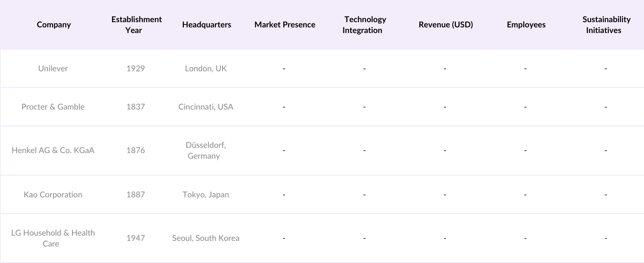Select the Seoul, South Korea cell
Screen dimensions: 644x263
206,238
